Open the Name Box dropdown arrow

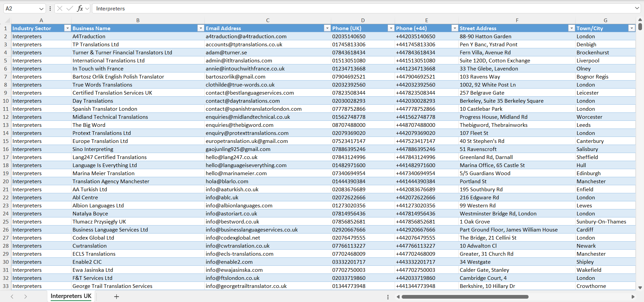tap(41, 9)
